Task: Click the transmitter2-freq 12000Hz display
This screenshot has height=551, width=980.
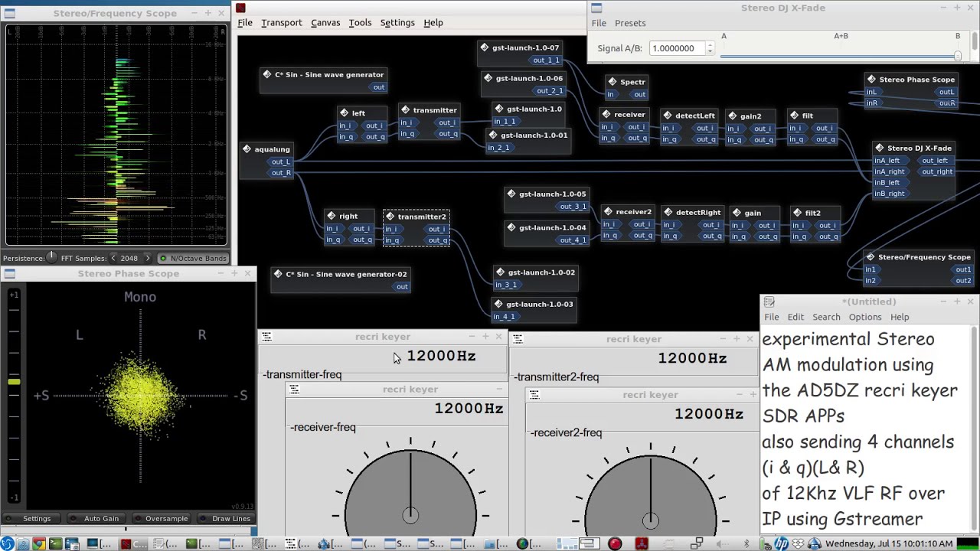Action: point(693,358)
